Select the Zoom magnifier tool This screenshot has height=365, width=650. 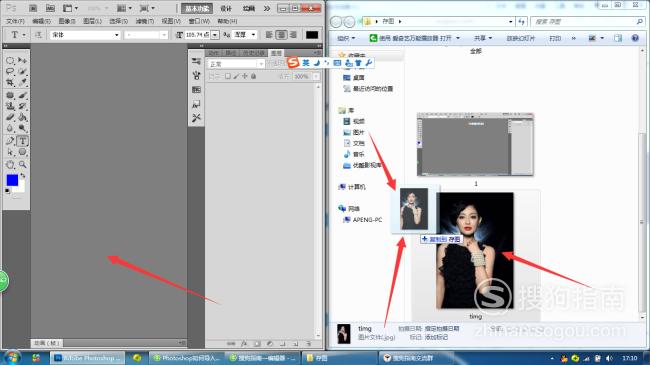coord(22,164)
